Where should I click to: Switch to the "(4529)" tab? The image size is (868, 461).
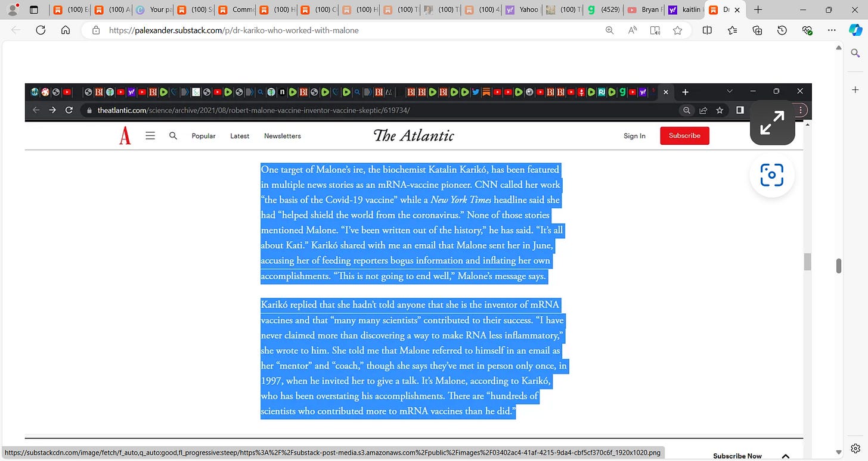[604, 10]
